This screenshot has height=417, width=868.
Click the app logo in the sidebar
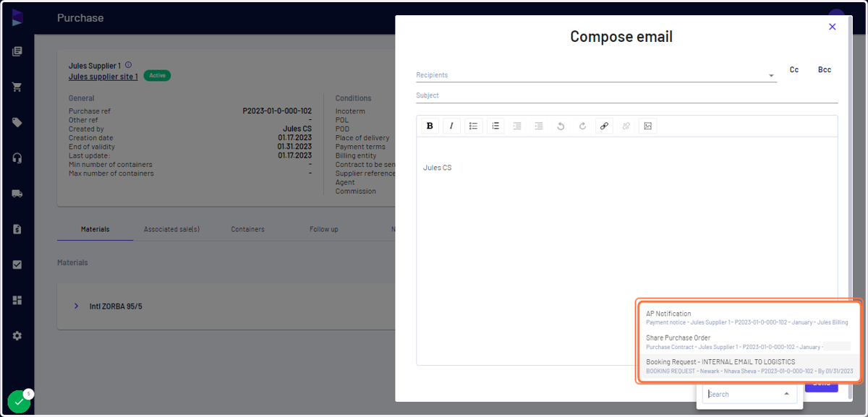click(17, 17)
